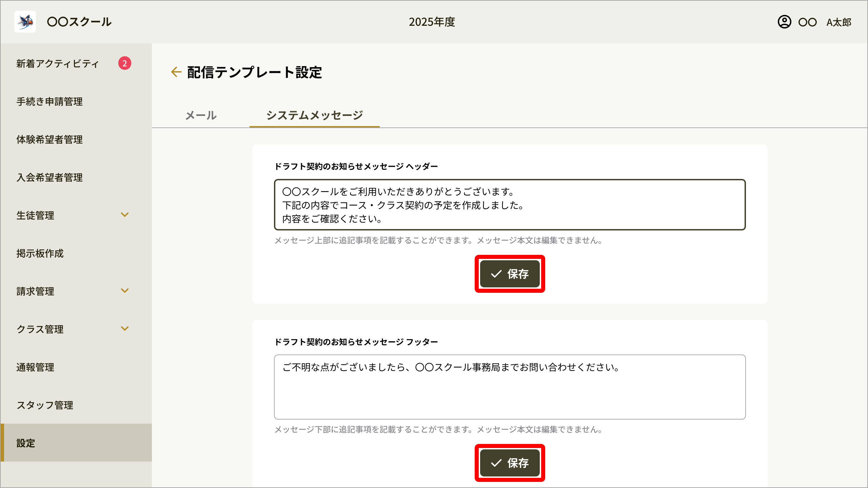Click the 2025年度 year label
Viewport: 868px width, 488px height.
point(432,22)
